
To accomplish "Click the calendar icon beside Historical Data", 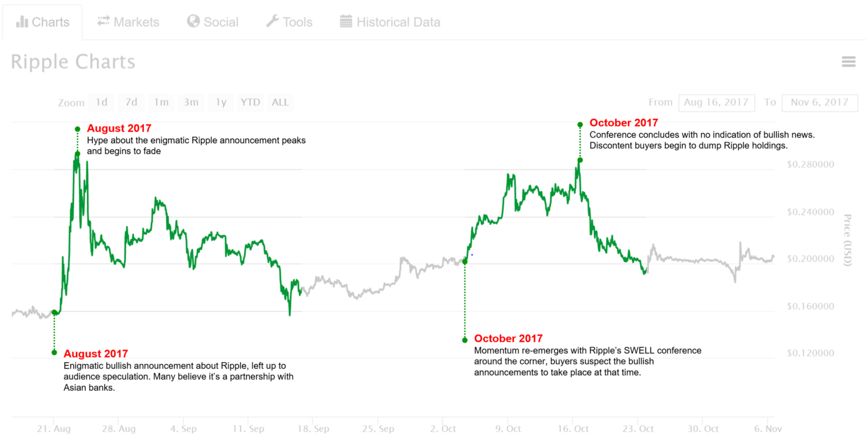I will pyautogui.click(x=346, y=21).
